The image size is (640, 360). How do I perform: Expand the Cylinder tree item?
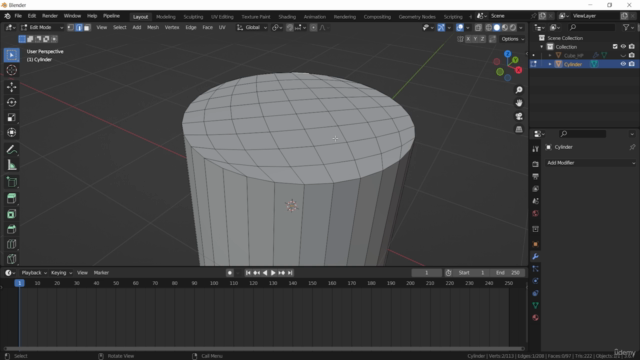[550, 64]
